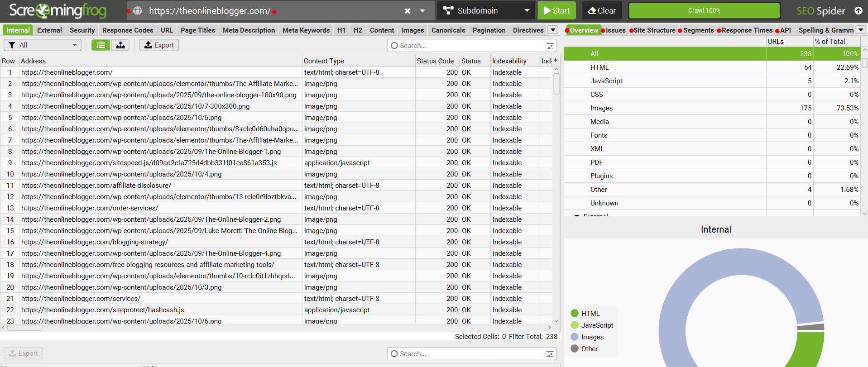This screenshot has width=868, height=367.
Task: Open the All filter dropdown
Action: tap(43, 45)
